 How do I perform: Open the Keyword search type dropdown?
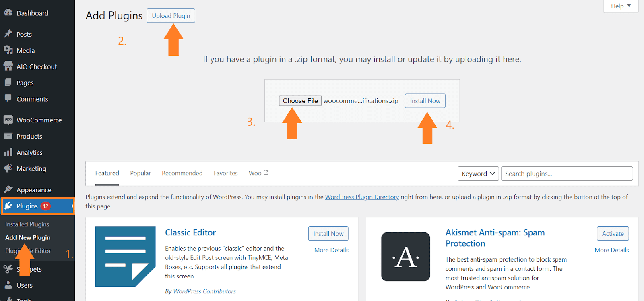point(478,174)
